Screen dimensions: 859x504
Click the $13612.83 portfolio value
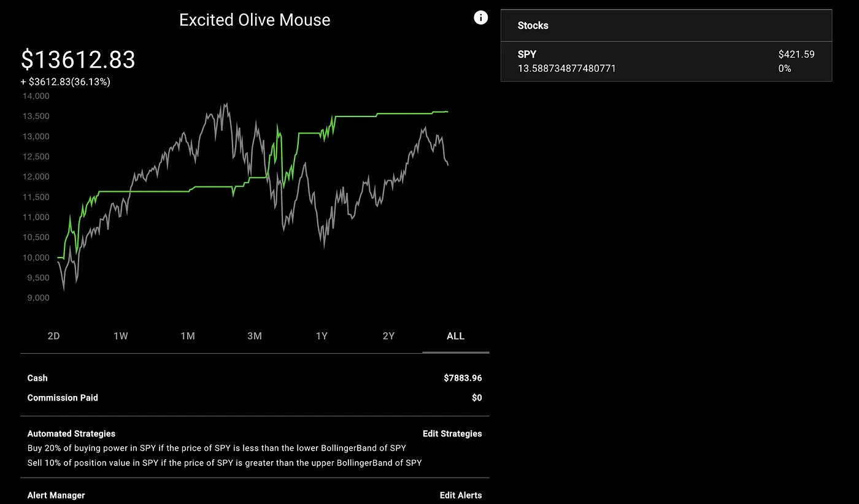[78, 60]
